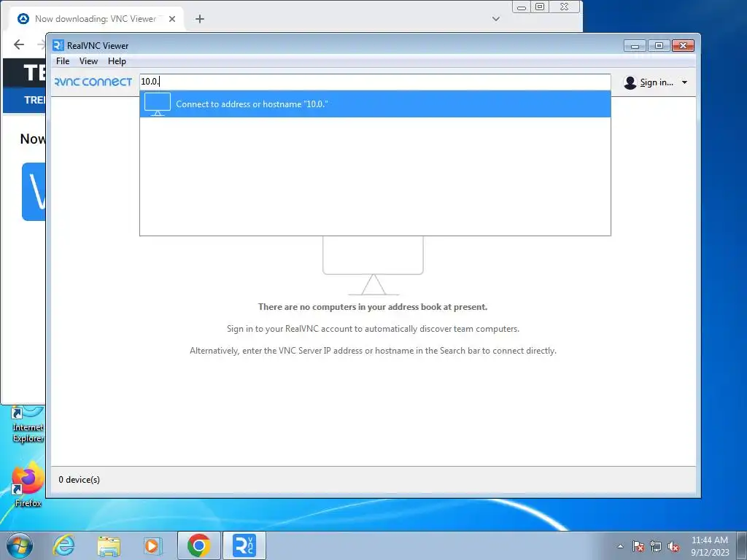This screenshot has width=747, height=560.
Task: Switch to Chrome on the taskbar
Action: (x=199, y=545)
